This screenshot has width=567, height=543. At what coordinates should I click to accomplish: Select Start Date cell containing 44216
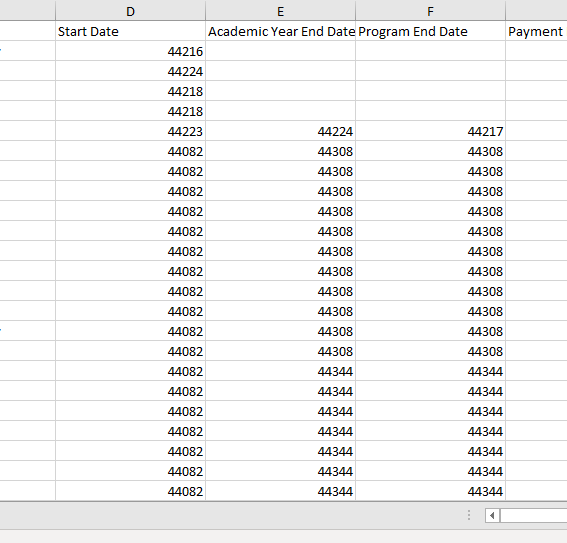[x=131, y=51]
